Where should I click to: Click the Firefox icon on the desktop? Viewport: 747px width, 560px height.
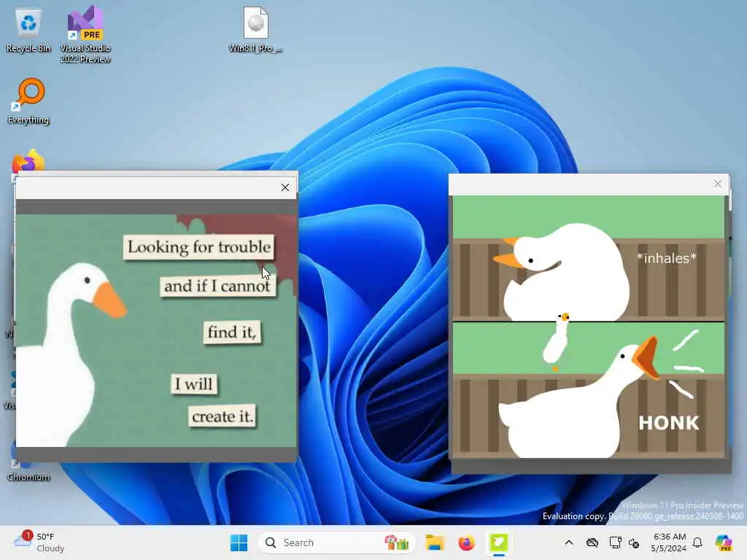28,161
